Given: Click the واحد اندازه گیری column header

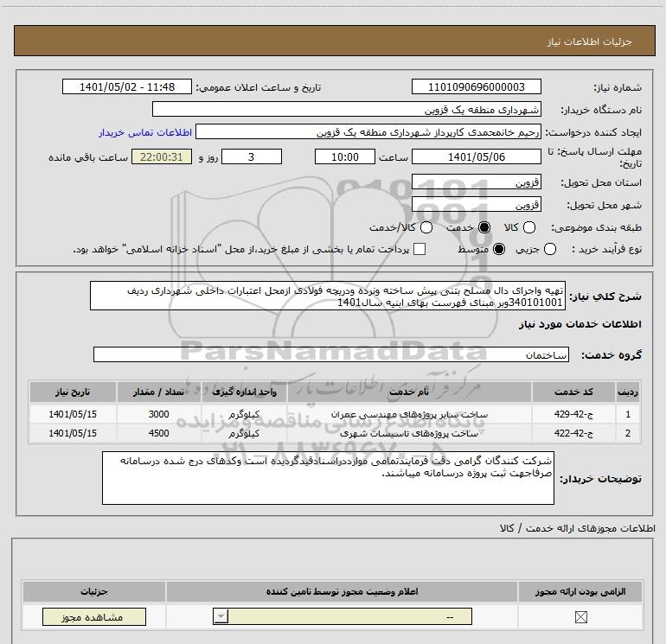Looking at the screenshot, I should click(244, 392).
